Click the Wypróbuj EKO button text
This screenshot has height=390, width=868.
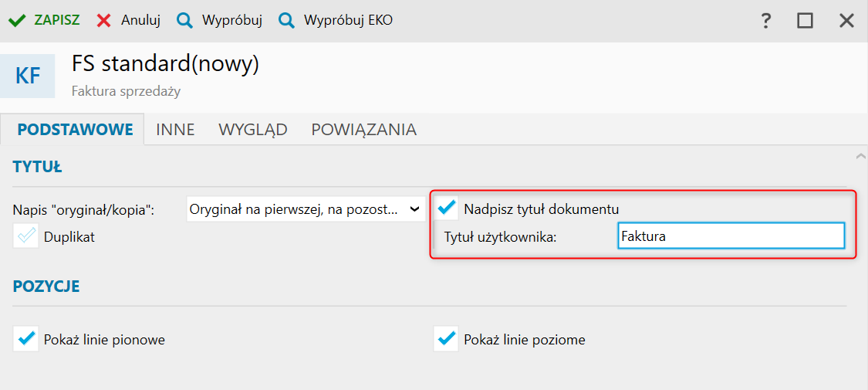point(348,21)
